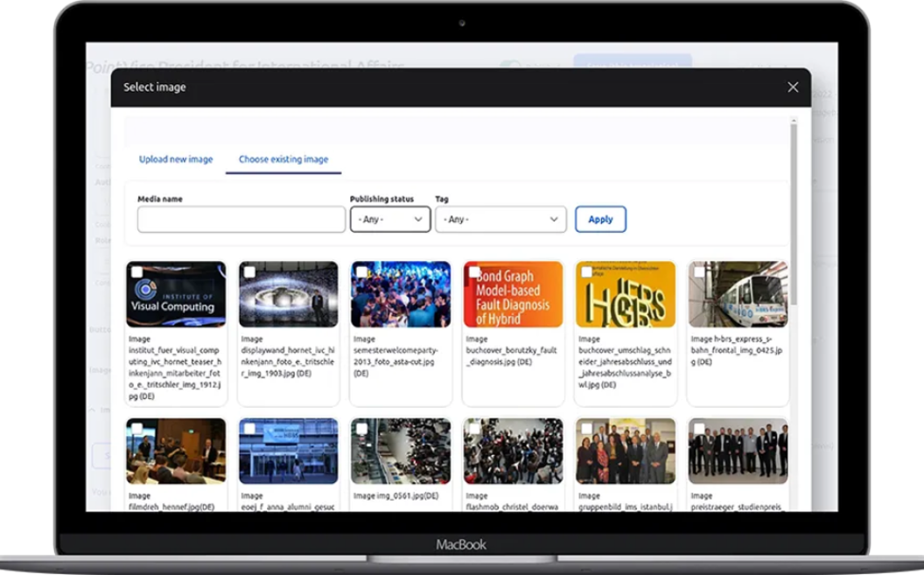Expand the Tag dropdown
The image size is (924, 575).
[x=500, y=220]
